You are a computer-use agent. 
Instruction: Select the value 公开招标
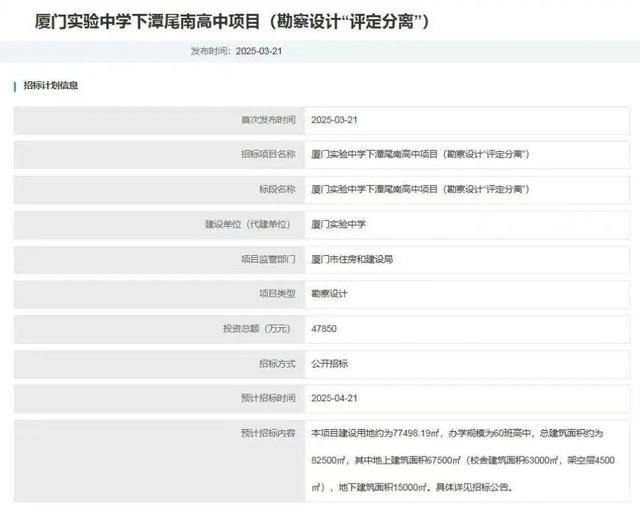(329, 364)
